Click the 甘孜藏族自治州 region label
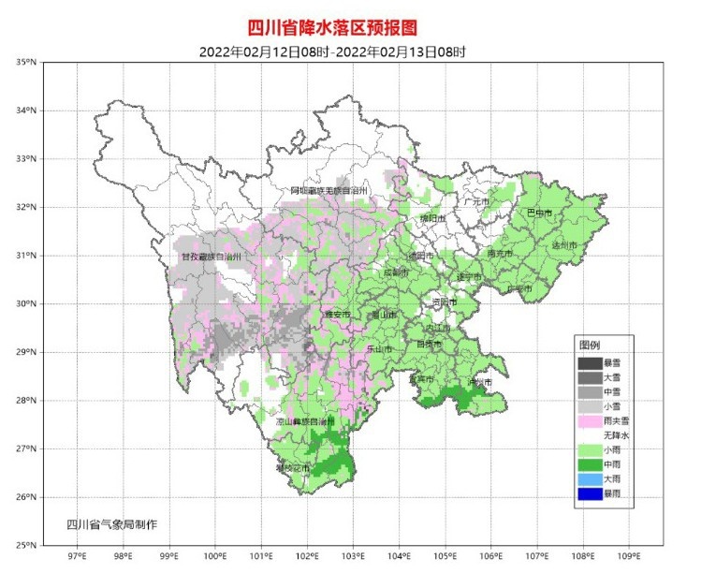This screenshot has height=588, width=701. 211,257
